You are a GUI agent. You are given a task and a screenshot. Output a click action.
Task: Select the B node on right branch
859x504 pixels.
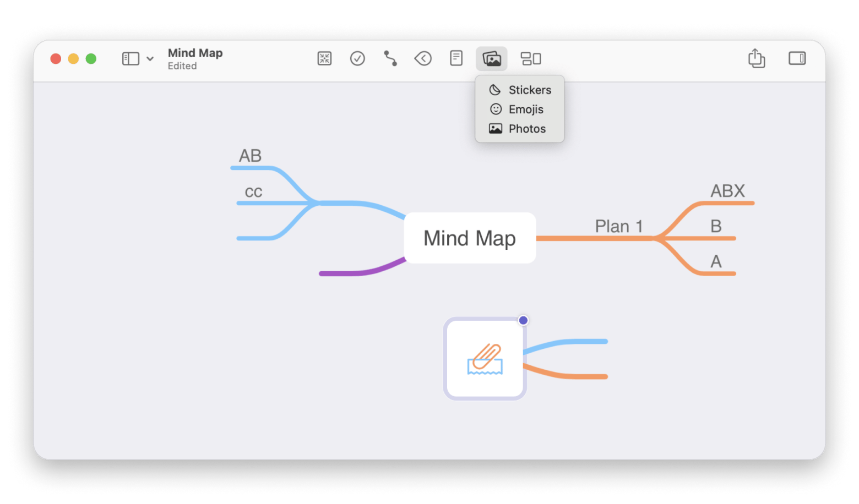click(x=716, y=226)
